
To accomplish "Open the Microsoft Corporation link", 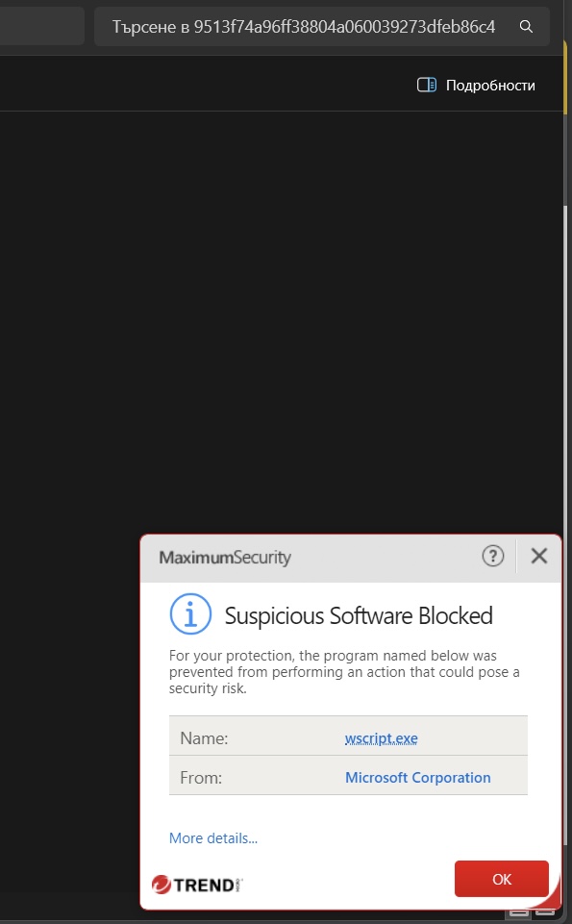I will (417, 777).
